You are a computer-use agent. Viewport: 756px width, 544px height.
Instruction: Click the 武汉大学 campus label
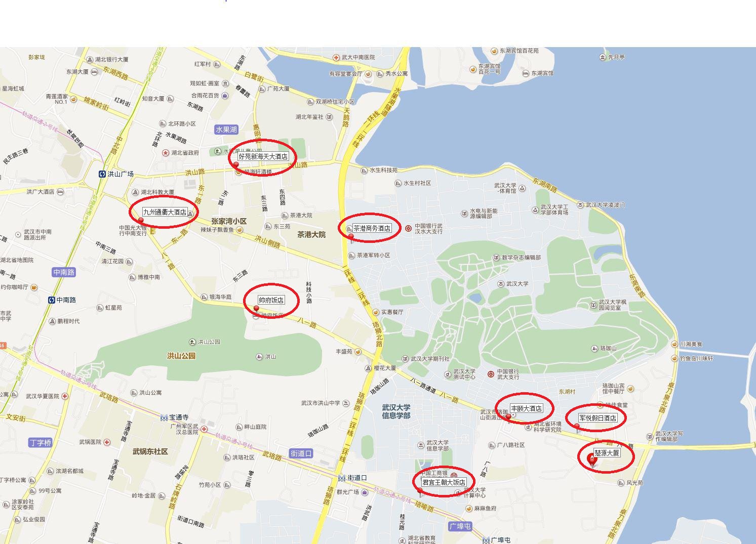517,284
